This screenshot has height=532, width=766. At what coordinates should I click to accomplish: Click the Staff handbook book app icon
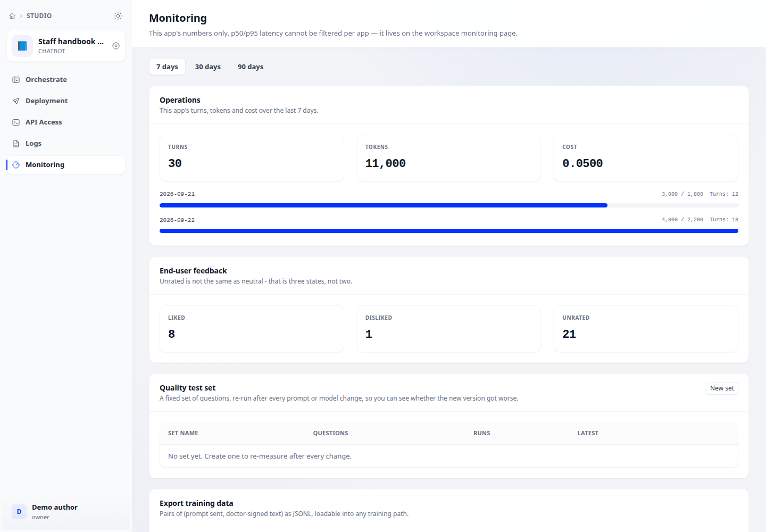(22, 46)
